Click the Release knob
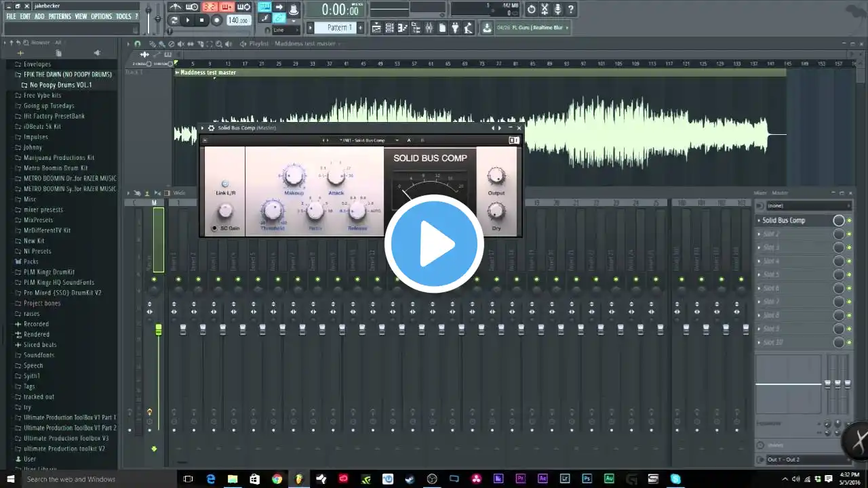 (357, 211)
